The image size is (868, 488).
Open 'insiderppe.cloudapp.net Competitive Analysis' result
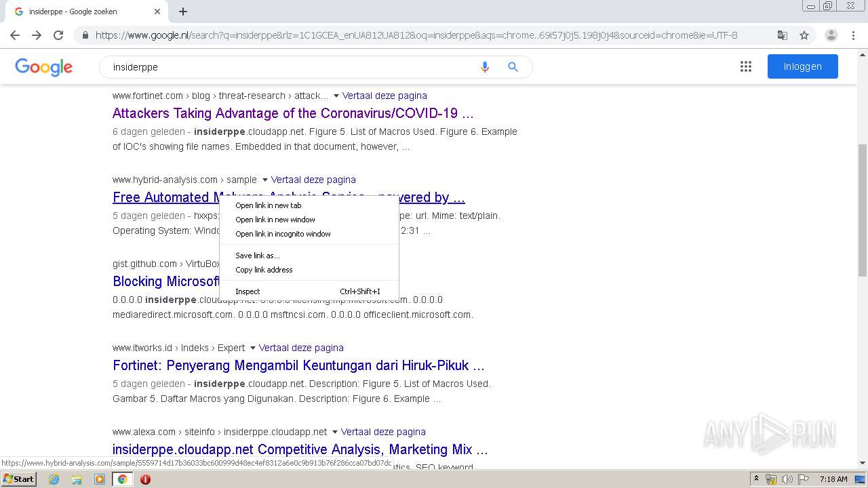300,449
